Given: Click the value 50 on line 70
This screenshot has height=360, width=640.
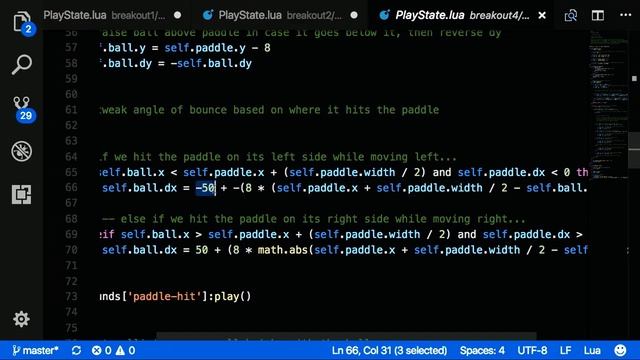Looking at the screenshot, I should [x=202, y=250].
